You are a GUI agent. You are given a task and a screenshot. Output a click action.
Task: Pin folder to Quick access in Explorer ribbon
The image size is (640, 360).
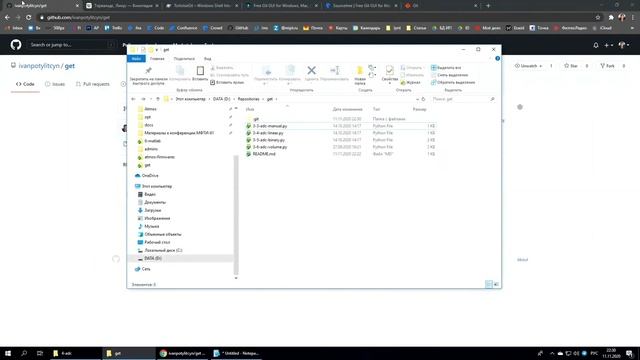coord(149,76)
